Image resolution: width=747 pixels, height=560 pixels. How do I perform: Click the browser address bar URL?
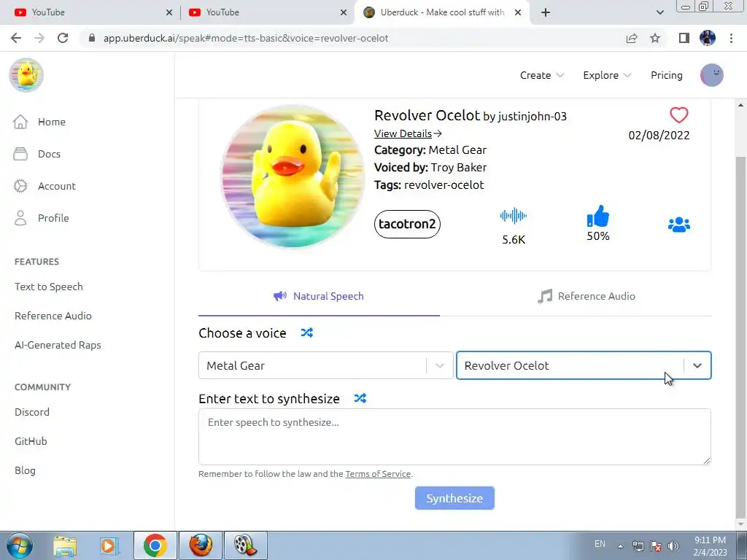click(246, 38)
